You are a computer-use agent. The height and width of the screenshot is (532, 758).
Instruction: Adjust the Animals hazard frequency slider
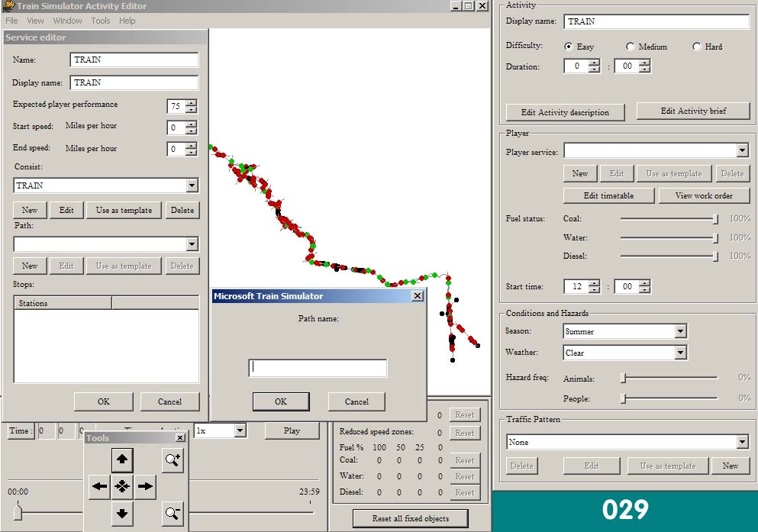point(624,378)
